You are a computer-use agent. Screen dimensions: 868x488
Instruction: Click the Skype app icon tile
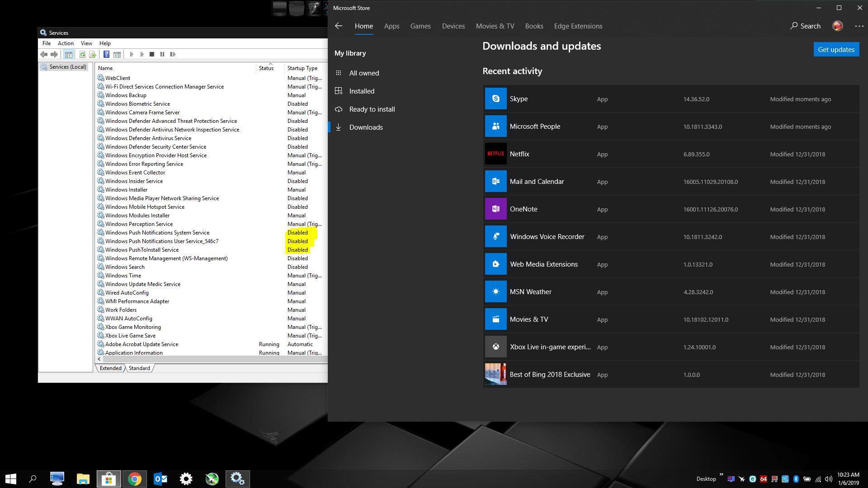pos(496,99)
